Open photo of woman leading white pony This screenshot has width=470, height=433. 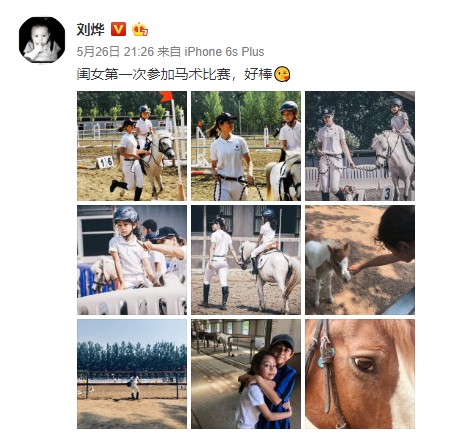tap(246, 260)
